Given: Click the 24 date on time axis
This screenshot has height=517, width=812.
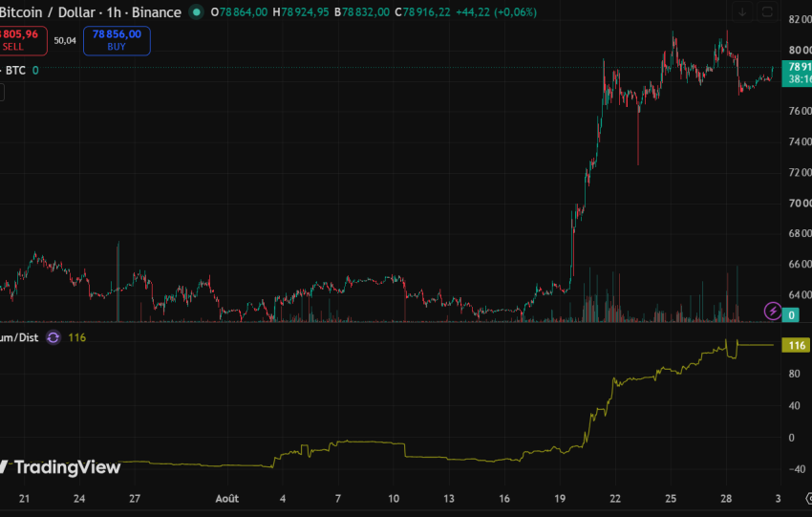Looking at the screenshot, I should (x=79, y=498).
